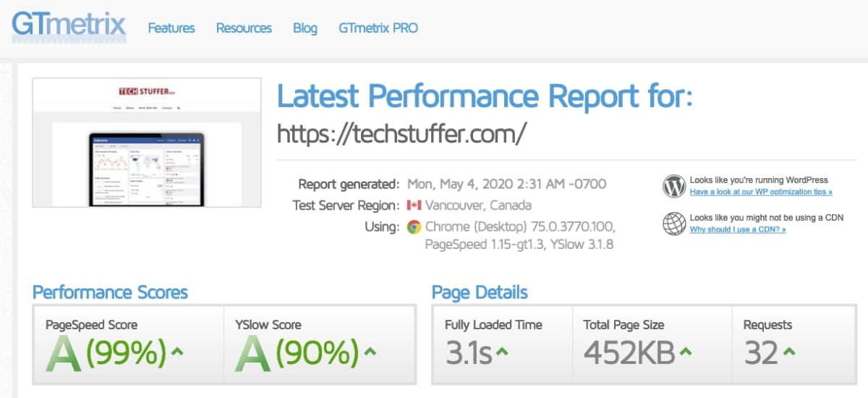Click the 'Using:' label
Image resolution: width=868 pixels, height=398 pixels.
coord(382,226)
